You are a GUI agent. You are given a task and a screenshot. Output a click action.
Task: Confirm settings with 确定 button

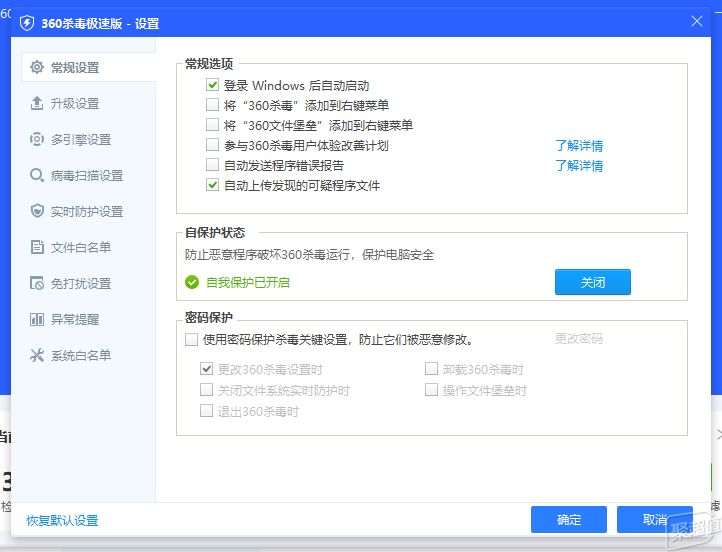(569, 519)
